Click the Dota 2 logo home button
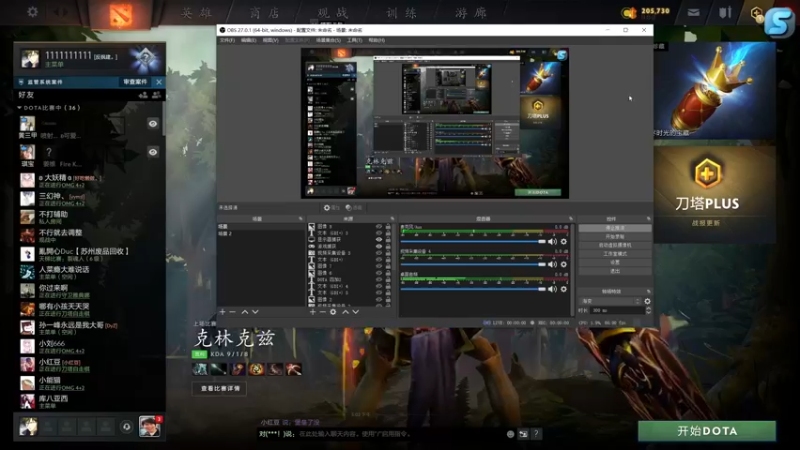Image resolution: width=800 pixels, height=450 pixels. (120, 14)
